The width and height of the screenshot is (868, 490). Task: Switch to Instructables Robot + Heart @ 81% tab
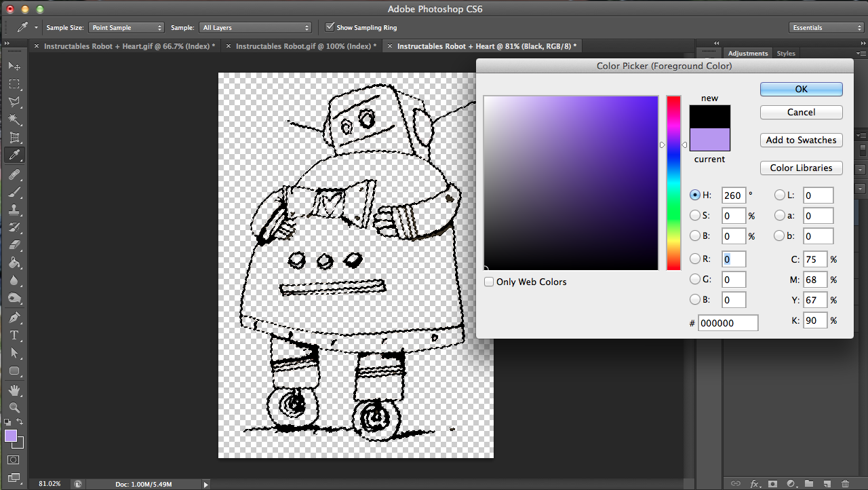click(487, 46)
